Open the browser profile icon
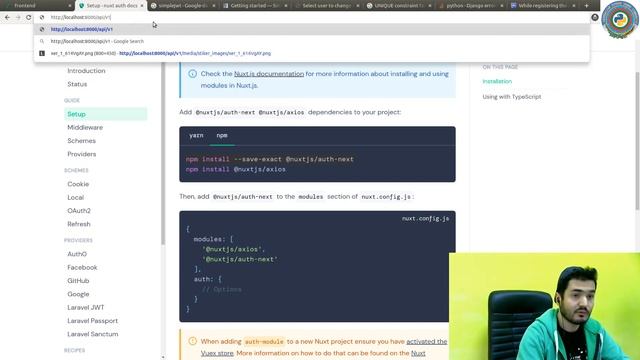This screenshot has width=640, height=360. tap(595, 17)
